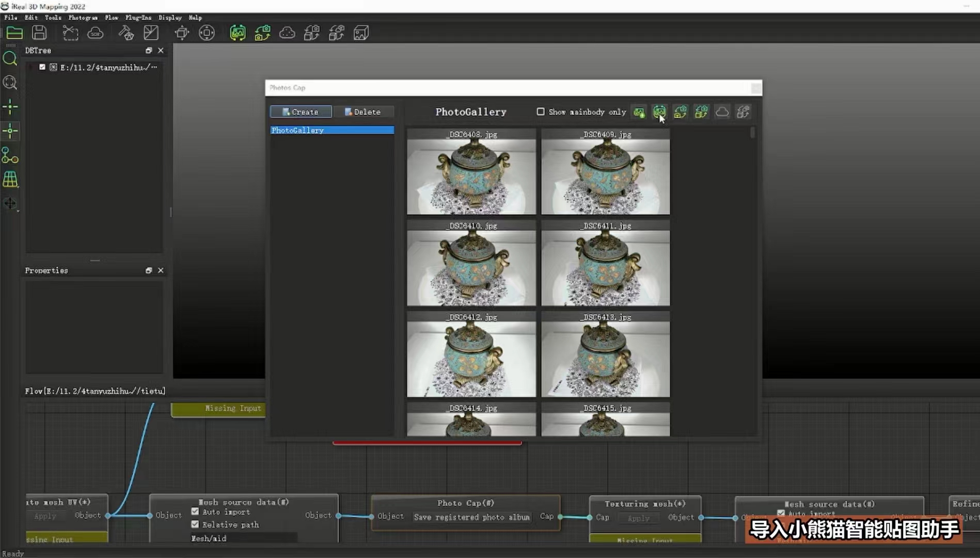Click the floppy disk save icon
The height and width of the screenshot is (558, 980).
39,33
